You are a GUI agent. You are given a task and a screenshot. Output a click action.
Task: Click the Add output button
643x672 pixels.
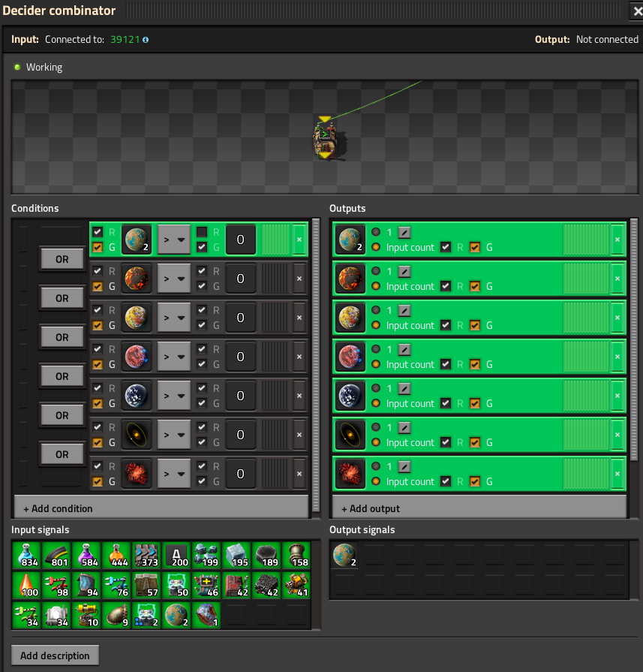click(479, 508)
